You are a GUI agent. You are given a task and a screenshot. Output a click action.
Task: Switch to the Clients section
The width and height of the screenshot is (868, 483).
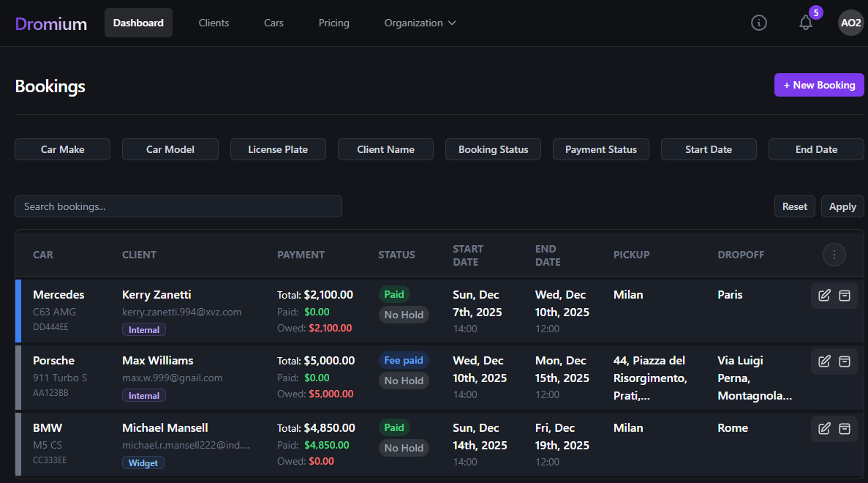(x=214, y=23)
